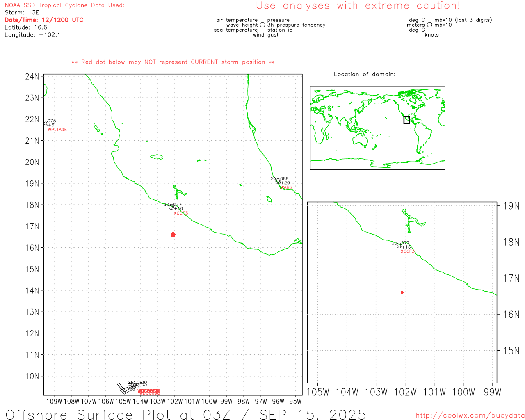The width and height of the screenshot is (525, 420).
Task: Click red 'XCCF3' label on main map
Action: pos(181,213)
